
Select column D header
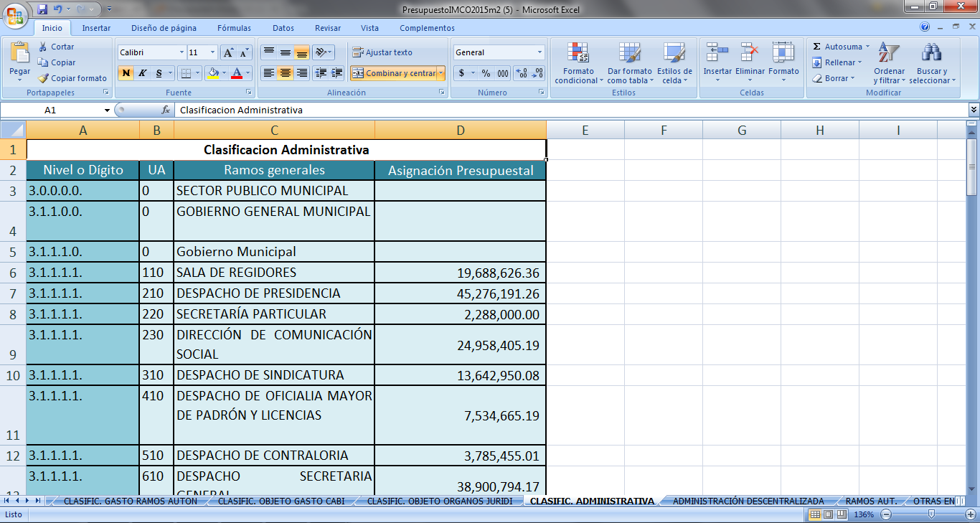click(461, 130)
